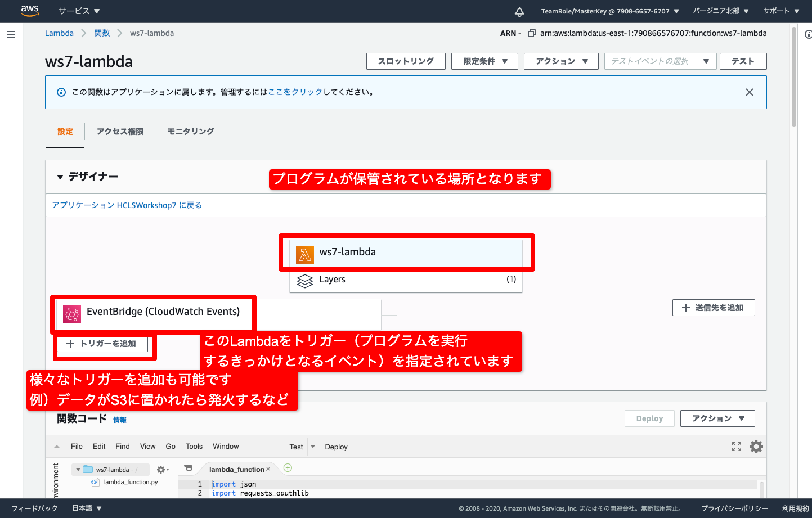The height and width of the screenshot is (518, 812).
Task: Click the スロットリング button
Action: pos(406,61)
